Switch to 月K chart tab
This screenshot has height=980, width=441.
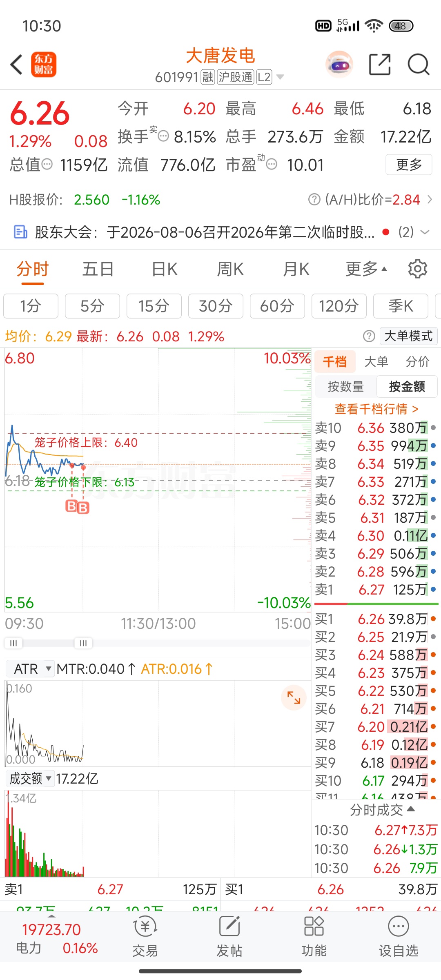pyautogui.click(x=296, y=269)
